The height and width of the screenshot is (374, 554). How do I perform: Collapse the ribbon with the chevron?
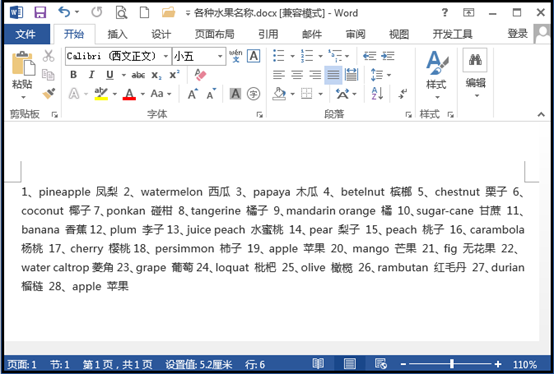(x=541, y=114)
